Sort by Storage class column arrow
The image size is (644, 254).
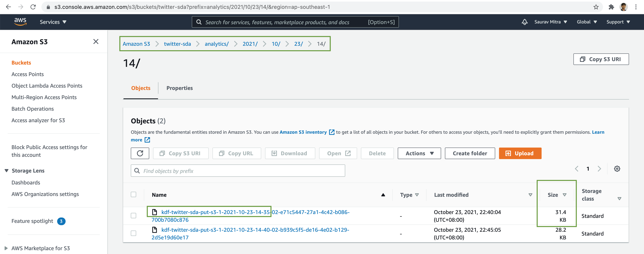pyautogui.click(x=619, y=199)
